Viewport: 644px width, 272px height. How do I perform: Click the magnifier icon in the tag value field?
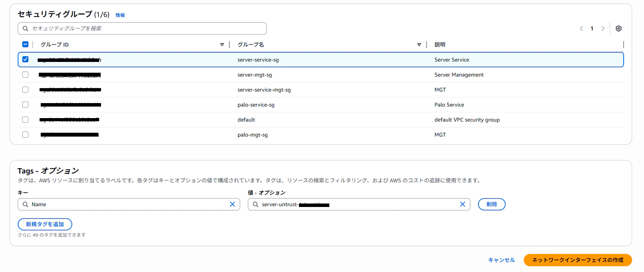256,204
